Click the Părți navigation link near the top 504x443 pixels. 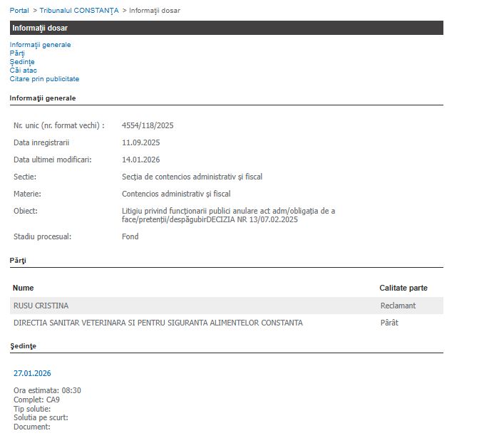pos(17,53)
